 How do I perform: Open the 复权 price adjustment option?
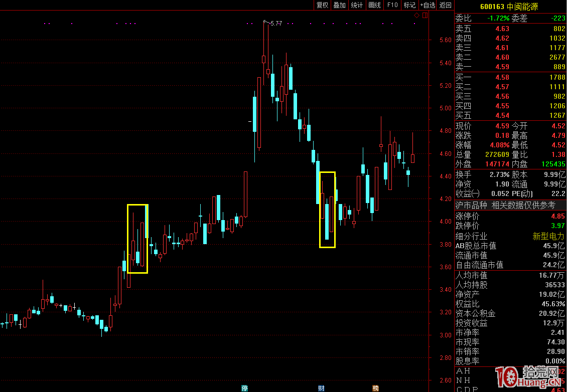pos(322,5)
